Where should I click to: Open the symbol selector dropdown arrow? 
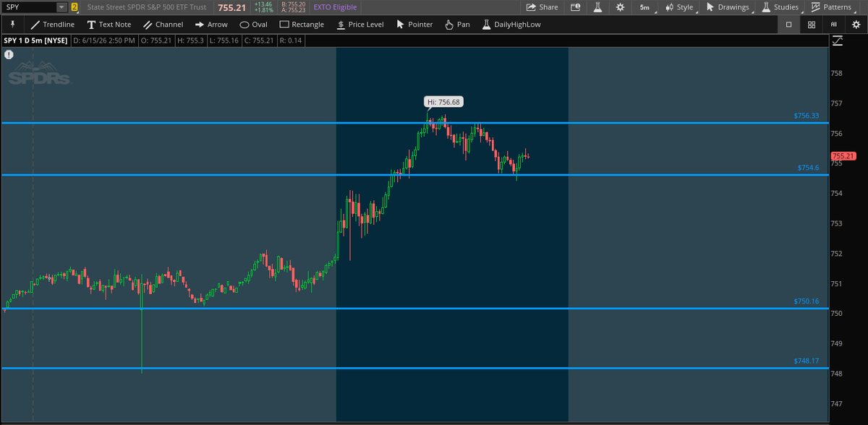[62, 7]
